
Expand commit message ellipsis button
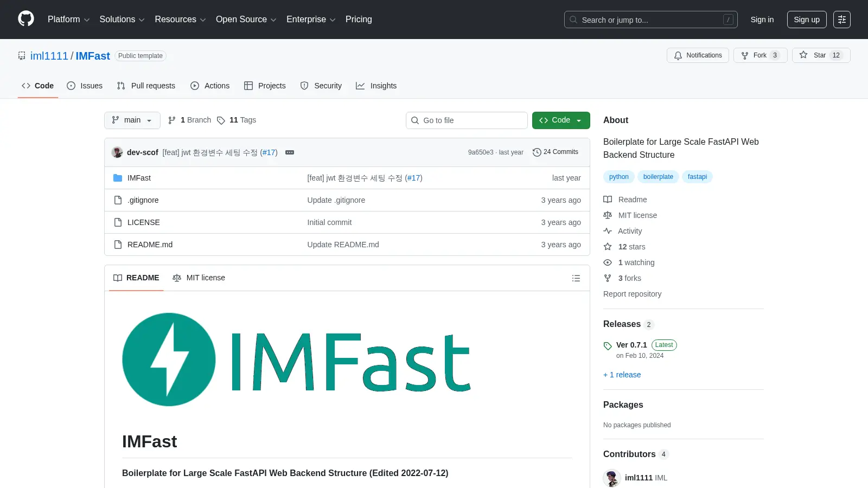coord(290,152)
